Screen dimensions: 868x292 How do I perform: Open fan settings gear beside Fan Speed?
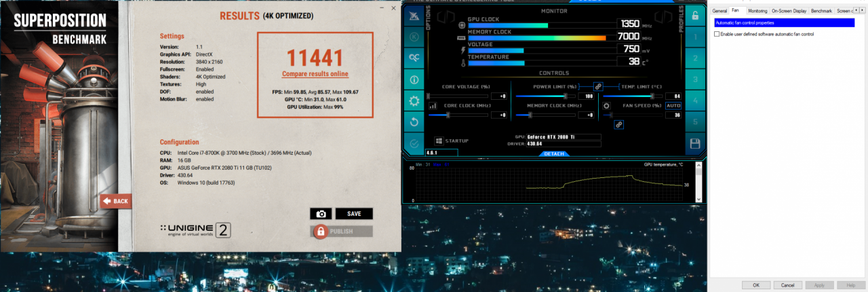[607, 106]
